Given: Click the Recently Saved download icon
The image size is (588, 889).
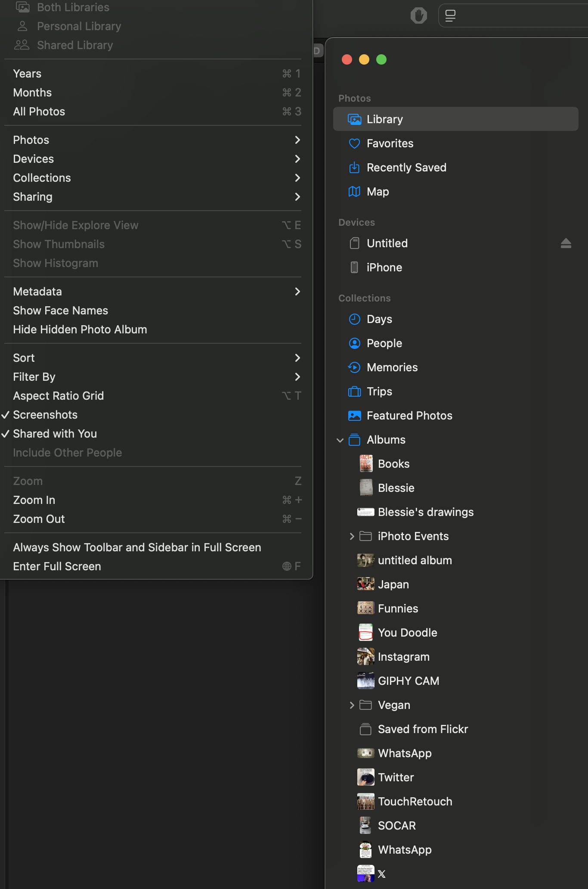Looking at the screenshot, I should pyautogui.click(x=354, y=168).
